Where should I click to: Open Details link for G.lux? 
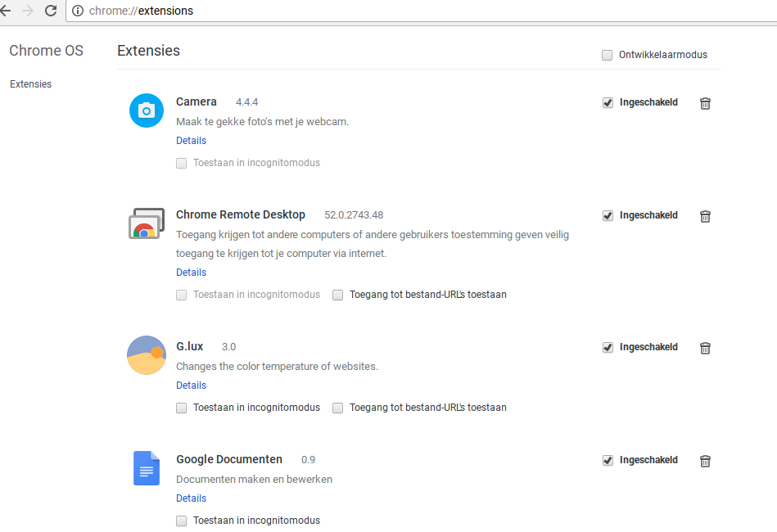[x=191, y=385]
